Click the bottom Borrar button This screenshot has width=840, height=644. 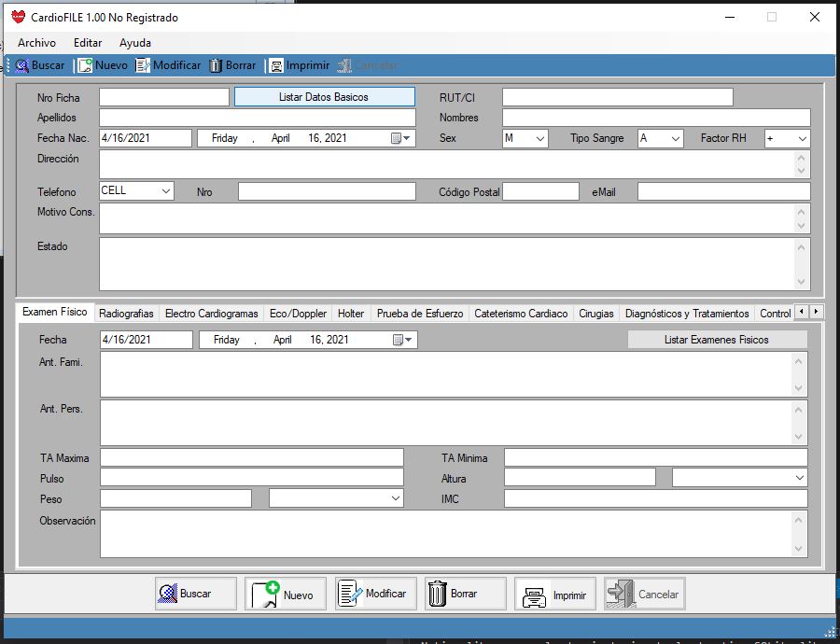click(466, 594)
